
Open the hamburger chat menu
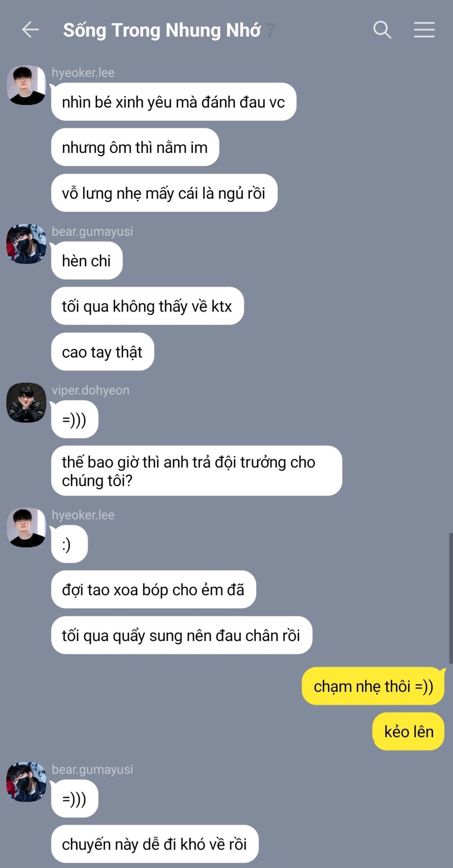tap(424, 30)
